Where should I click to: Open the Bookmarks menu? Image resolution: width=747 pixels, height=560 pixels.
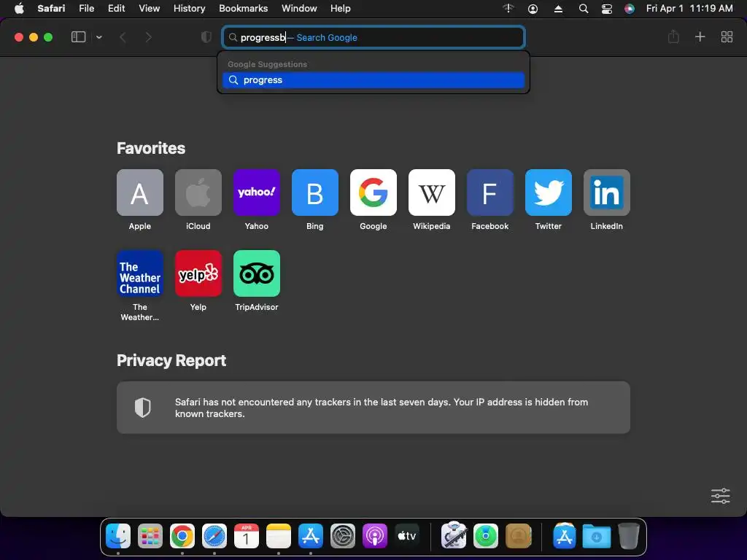pyautogui.click(x=244, y=8)
